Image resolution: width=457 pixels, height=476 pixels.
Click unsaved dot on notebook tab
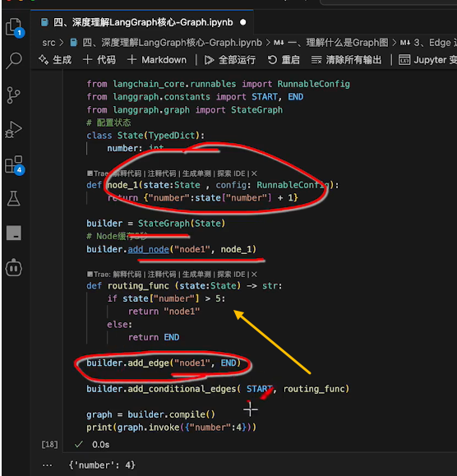(243, 22)
